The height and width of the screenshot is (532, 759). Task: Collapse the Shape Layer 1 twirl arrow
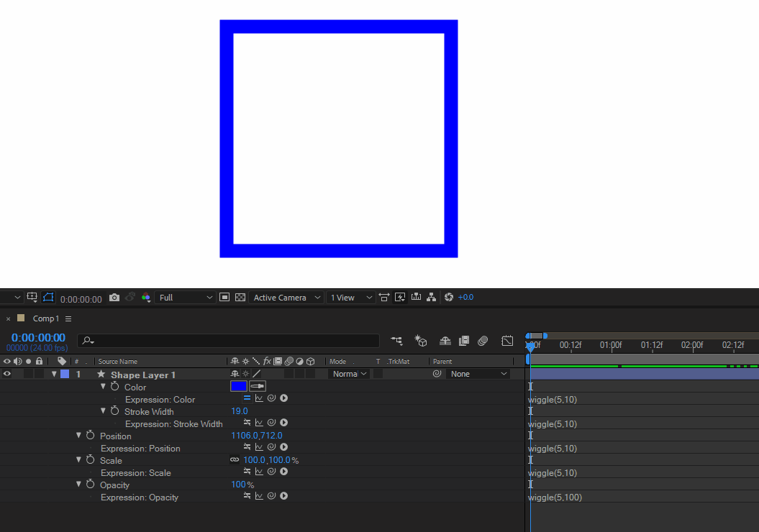(x=54, y=374)
